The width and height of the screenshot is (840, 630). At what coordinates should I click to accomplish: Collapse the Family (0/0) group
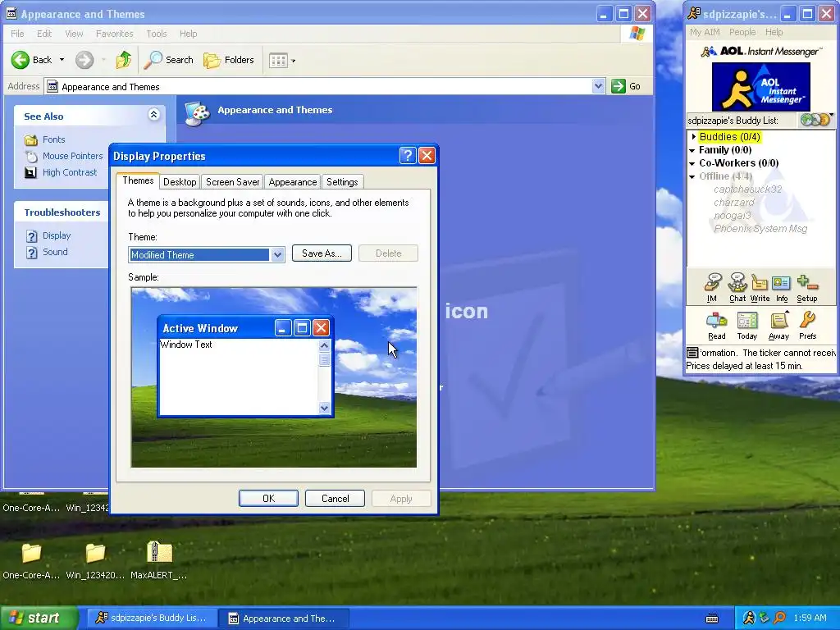(692, 151)
